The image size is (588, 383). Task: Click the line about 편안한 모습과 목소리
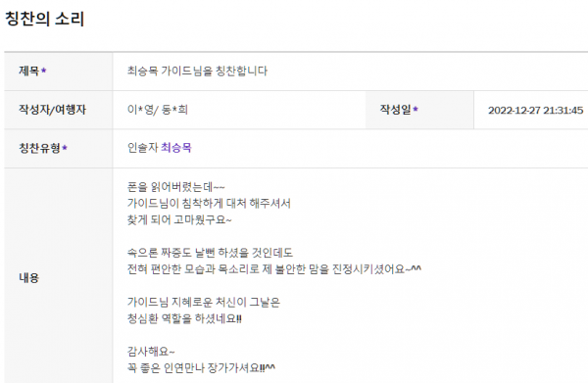274,269
